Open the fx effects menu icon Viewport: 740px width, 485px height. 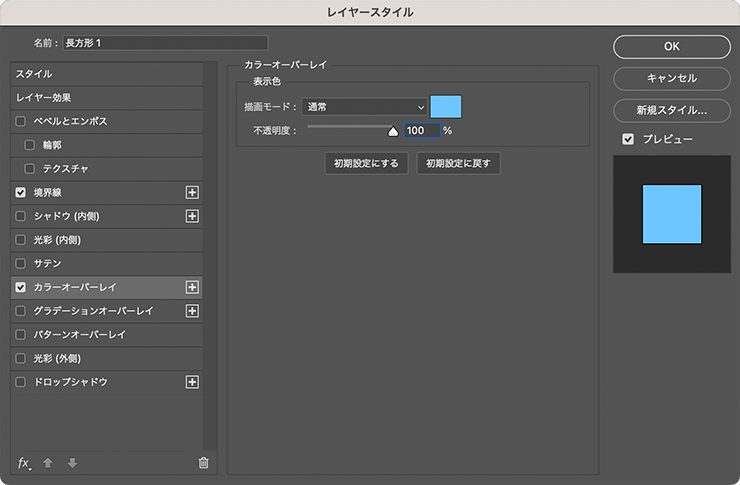[24, 463]
